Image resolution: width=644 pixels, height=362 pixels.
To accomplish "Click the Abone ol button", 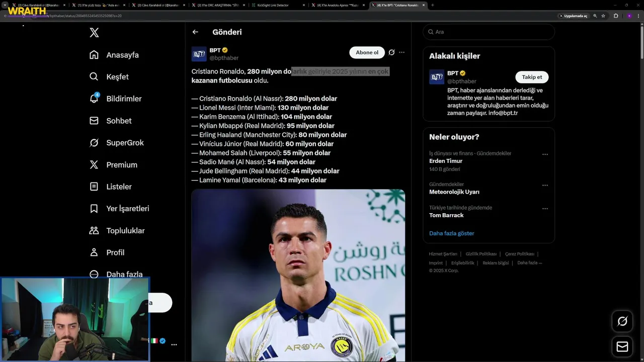I will click(367, 52).
